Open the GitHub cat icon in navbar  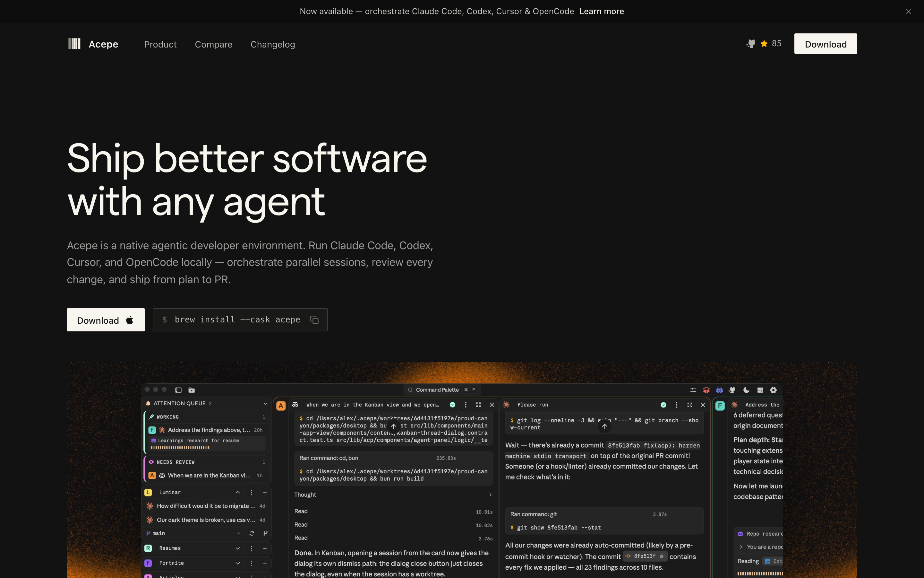point(751,44)
